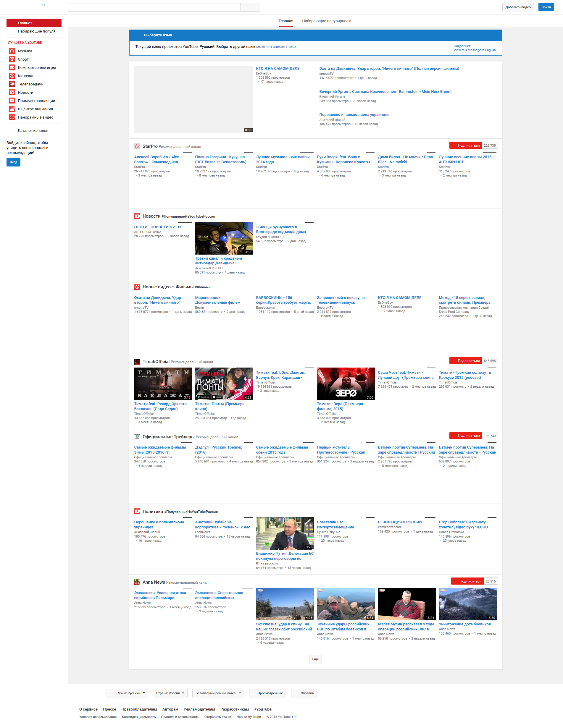Click the Anna News channel avatar
Screen dimensions: 563x728
pos(137,582)
